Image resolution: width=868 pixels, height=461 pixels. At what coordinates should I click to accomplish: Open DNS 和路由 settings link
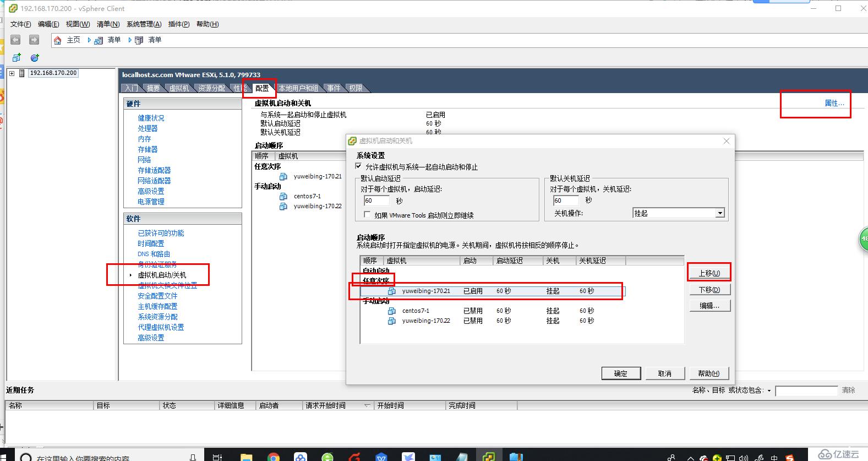pyautogui.click(x=154, y=254)
